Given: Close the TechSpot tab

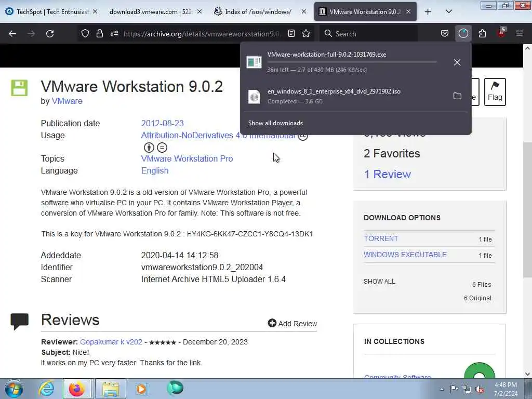Looking at the screenshot, I should point(96,11).
